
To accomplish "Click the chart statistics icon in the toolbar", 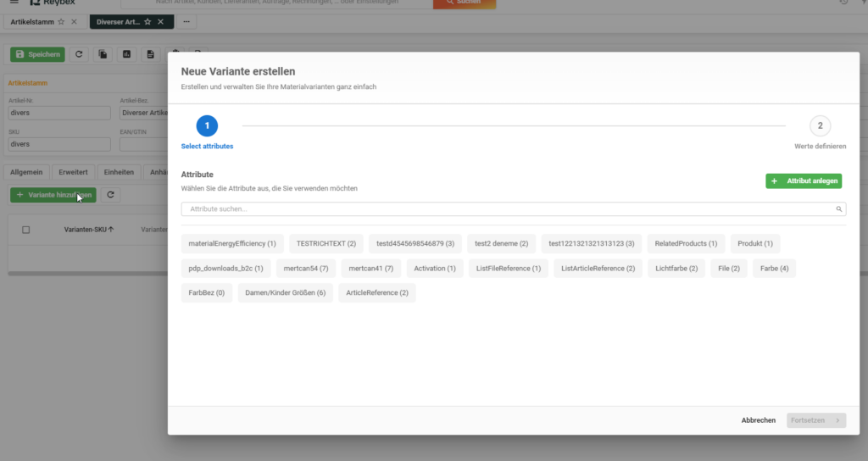I will pos(127,54).
